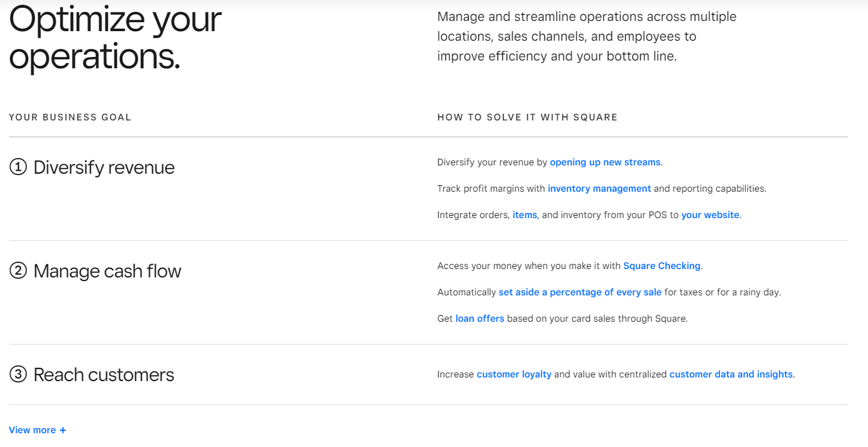Screen dimensions: 868x447
Task: Select the 'Diversify revenue' heading
Action: click(104, 168)
